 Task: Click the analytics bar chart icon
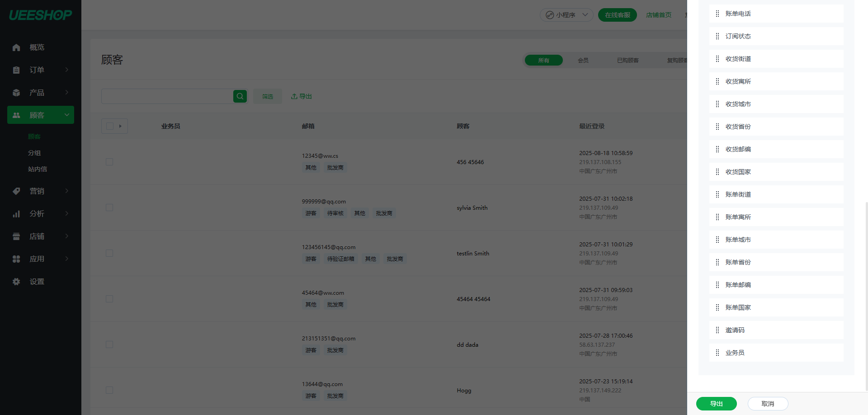[16, 214]
